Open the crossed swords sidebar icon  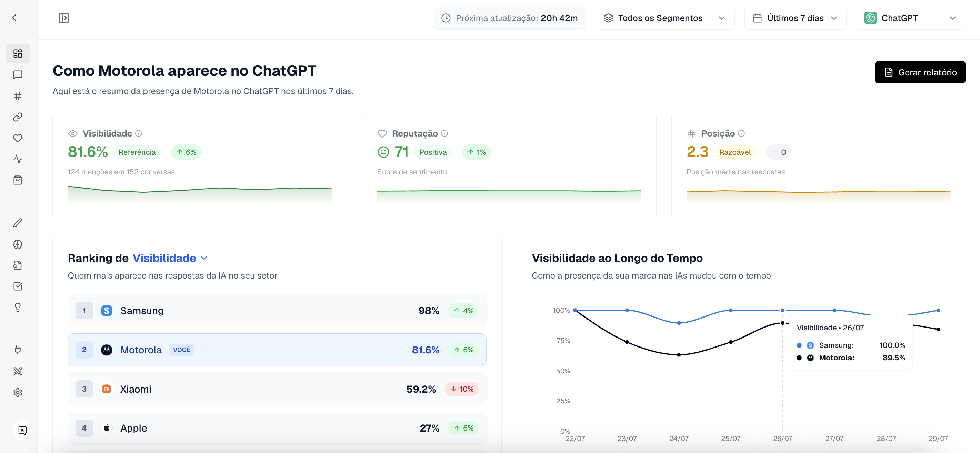18,371
